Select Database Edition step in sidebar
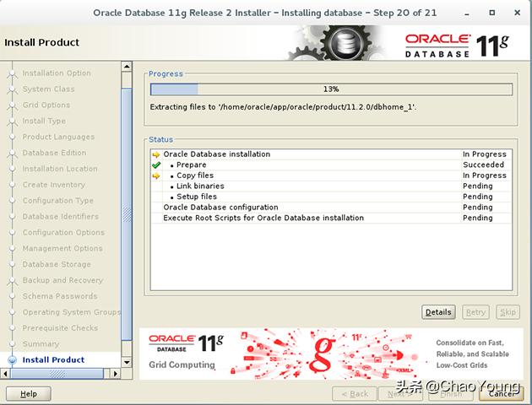 coord(54,153)
